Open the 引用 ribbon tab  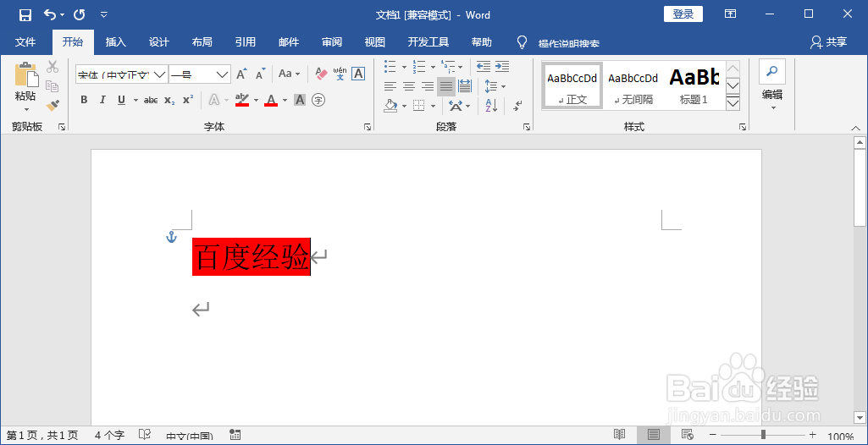[x=246, y=42]
